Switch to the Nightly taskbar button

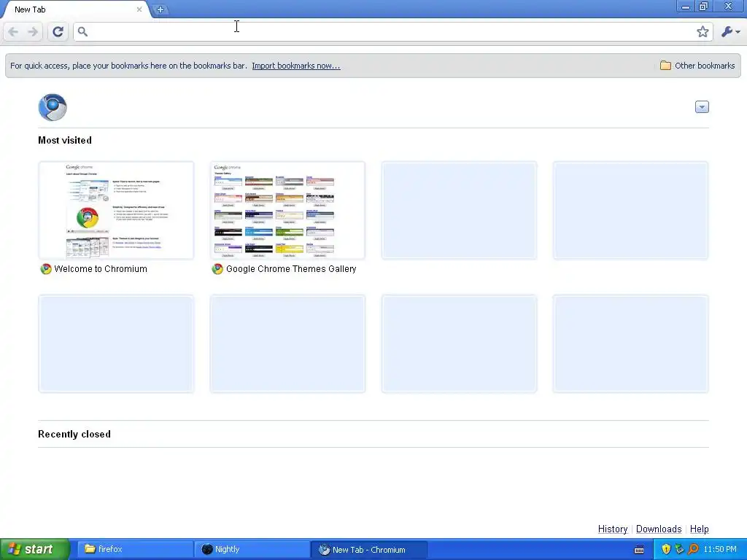(x=252, y=550)
